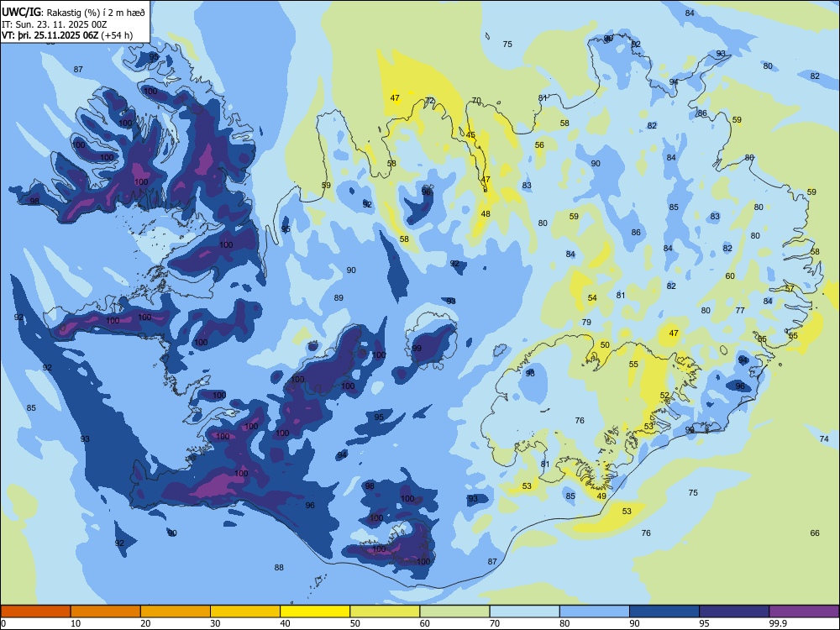
Task: Pick the purple swatch above 99.9
Action: [804, 612]
